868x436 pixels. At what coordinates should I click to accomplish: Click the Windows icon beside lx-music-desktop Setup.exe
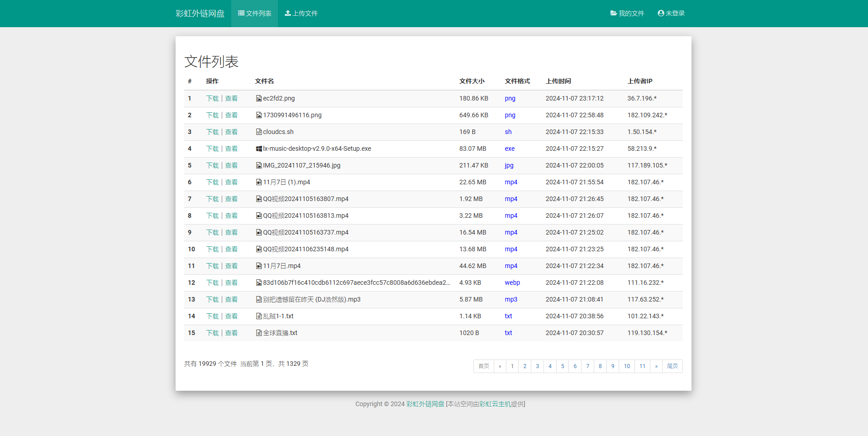tap(259, 149)
